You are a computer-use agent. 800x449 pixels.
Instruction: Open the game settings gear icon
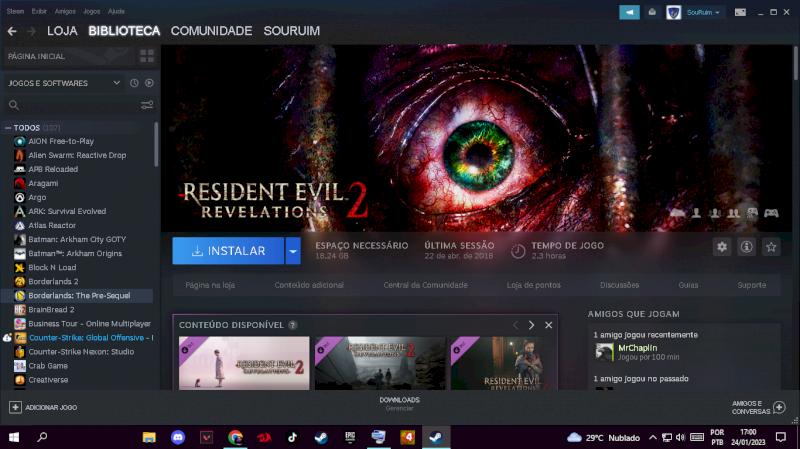(x=722, y=247)
